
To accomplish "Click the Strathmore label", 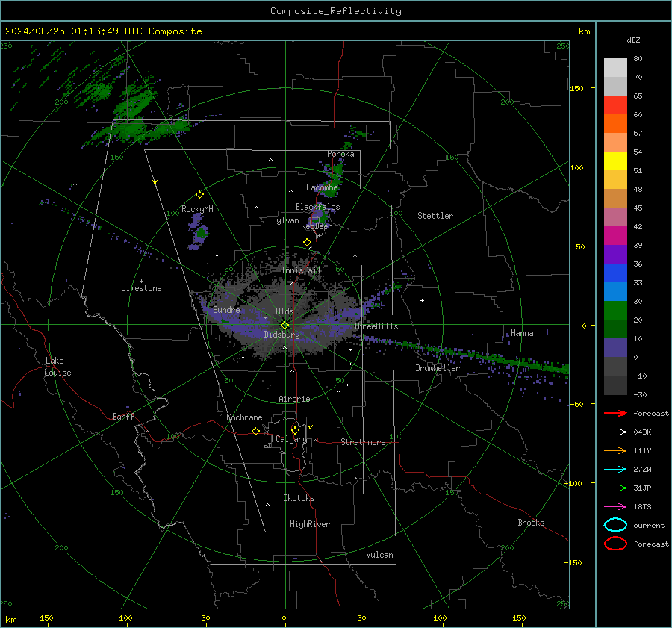I will (363, 442).
